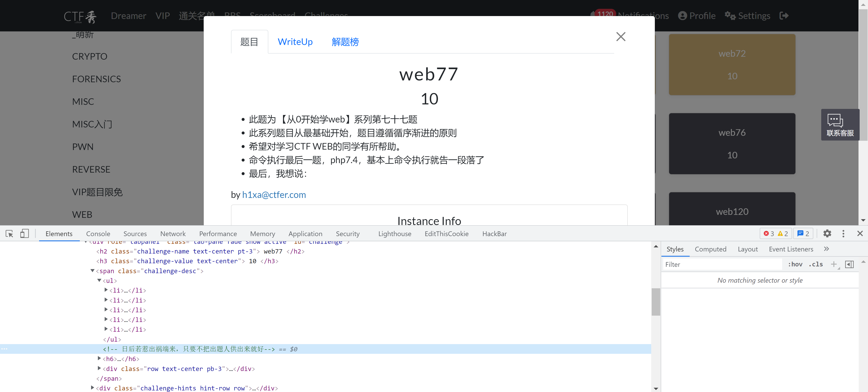
Task: Collapse the challenge-desc span element
Action: point(93,271)
